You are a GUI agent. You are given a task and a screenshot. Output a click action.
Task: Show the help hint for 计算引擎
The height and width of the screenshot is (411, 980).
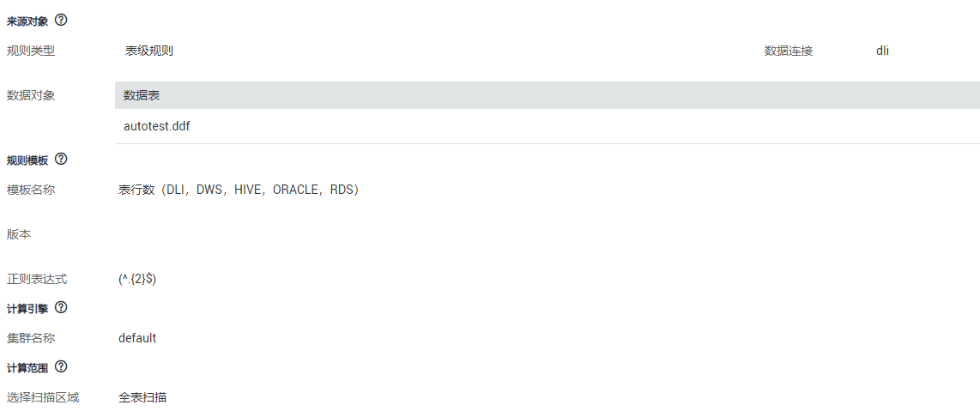[x=61, y=307]
